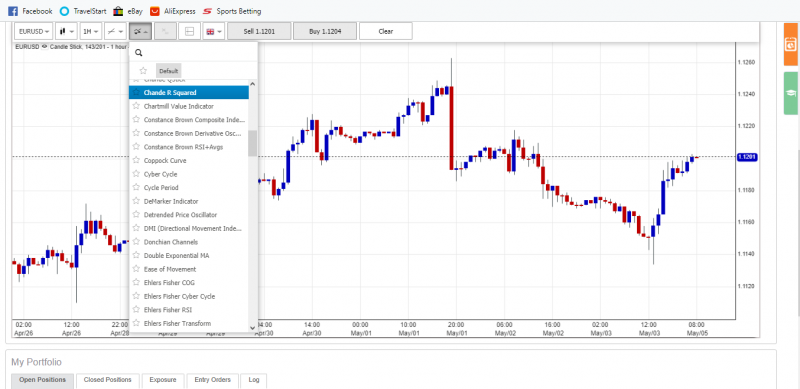Star the Cyber Cycle indicator

(x=136, y=174)
